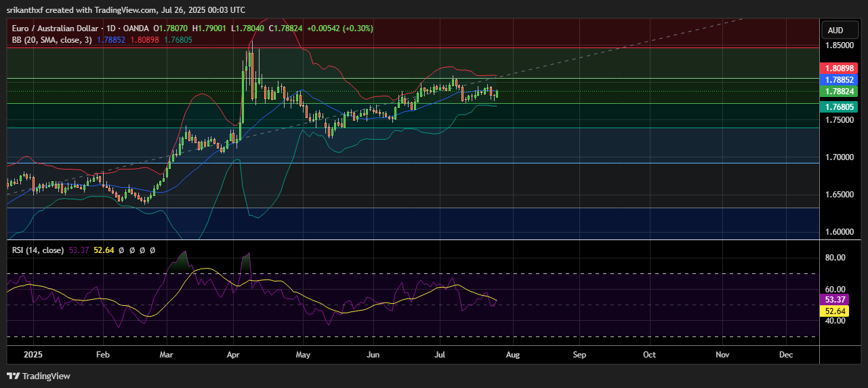Click the Jul label on time axis
868x388 pixels.
(x=440, y=355)
